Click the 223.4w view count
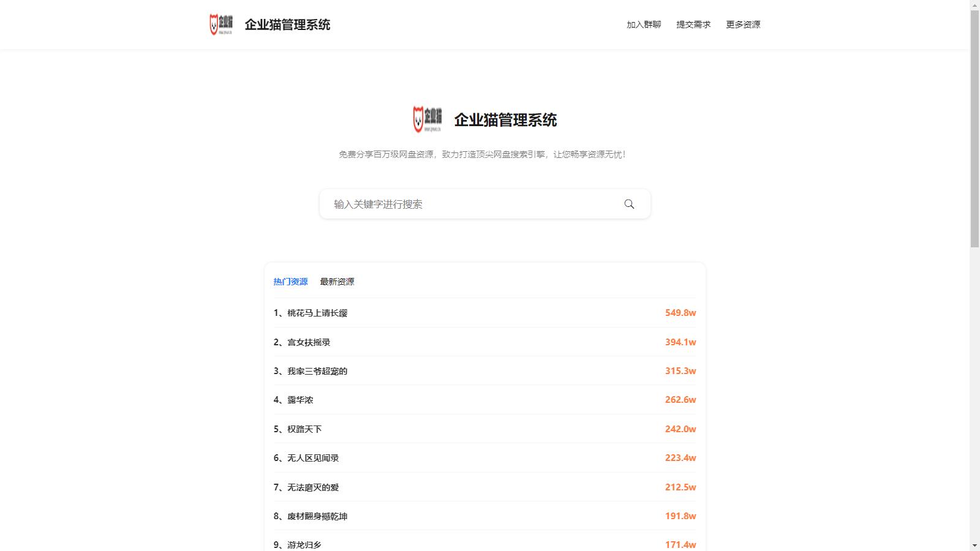Viewport: 980px width, 551px height. pos(680,458)
